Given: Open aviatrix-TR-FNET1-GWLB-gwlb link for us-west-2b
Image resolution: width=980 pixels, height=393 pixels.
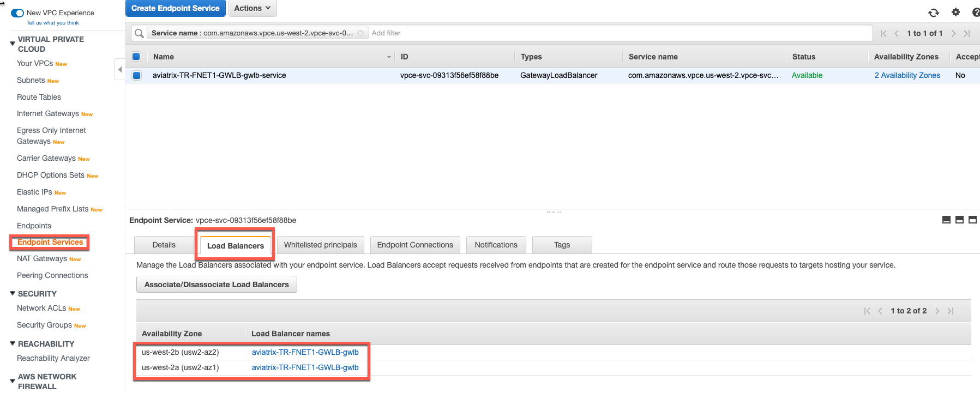Looking at the screenshot, I should [x=305, y=352].
